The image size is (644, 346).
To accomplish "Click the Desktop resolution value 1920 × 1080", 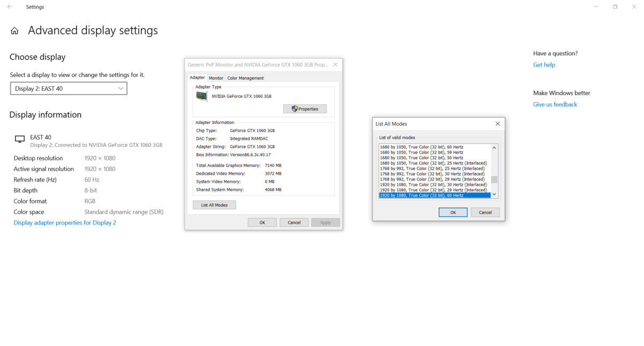I will click(x=100, y=158).
